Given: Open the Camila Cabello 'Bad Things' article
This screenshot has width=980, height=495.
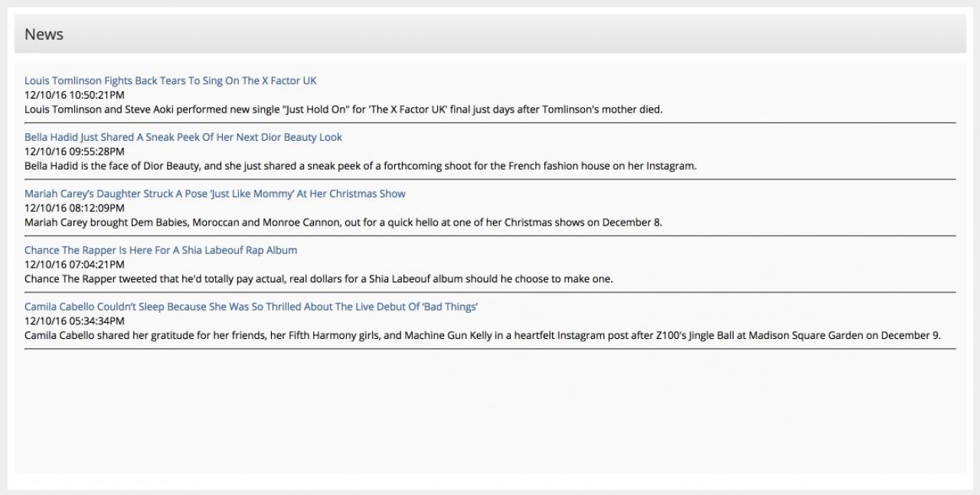Looking at the screenshot, I should point(251,307).
